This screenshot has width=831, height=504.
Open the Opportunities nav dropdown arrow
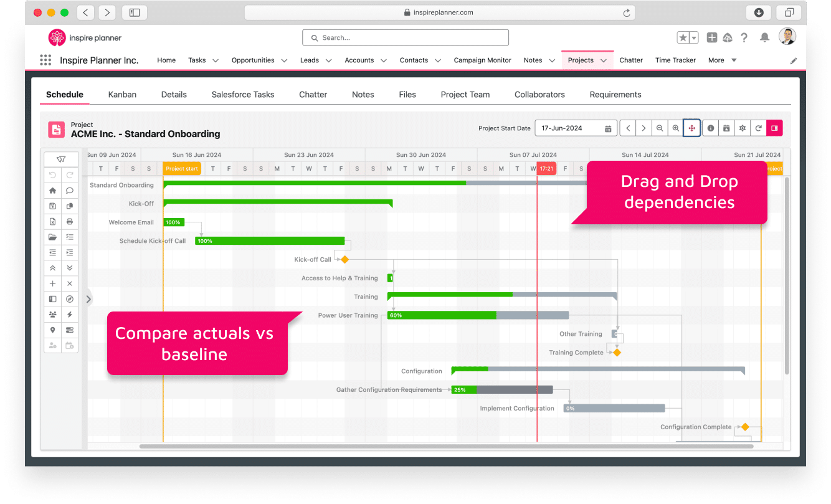[284, 60]
